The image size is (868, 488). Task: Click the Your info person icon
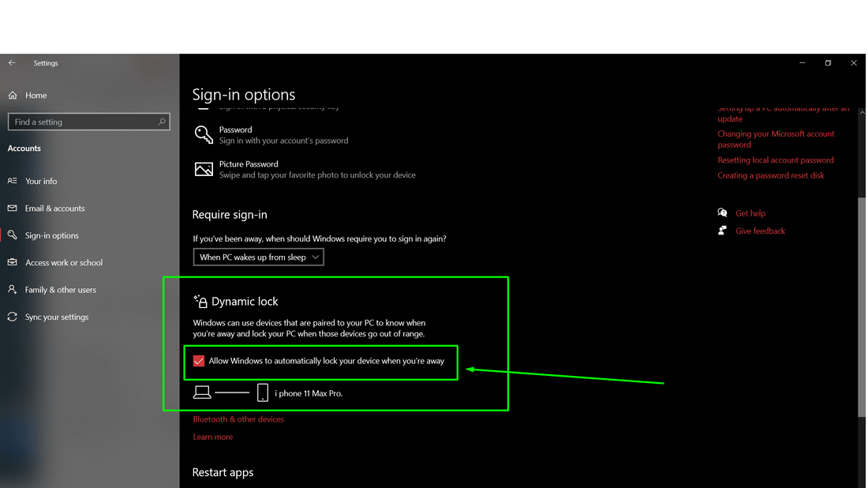(x=12, y=181)
